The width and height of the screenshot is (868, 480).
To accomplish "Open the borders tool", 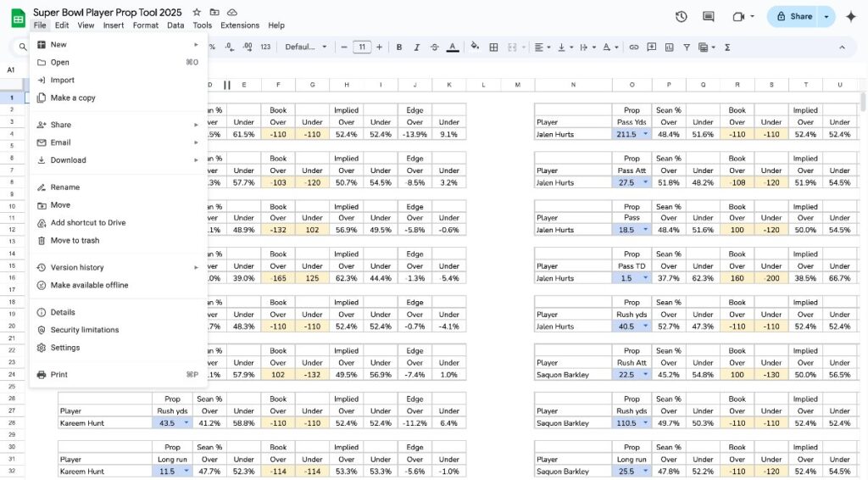I will [x=493, y=47].
